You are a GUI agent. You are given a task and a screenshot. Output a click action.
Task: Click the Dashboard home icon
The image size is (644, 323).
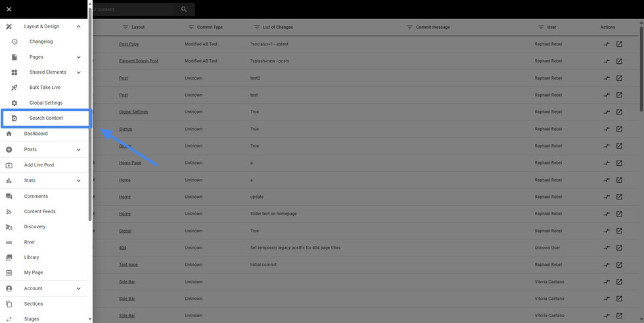9,134
